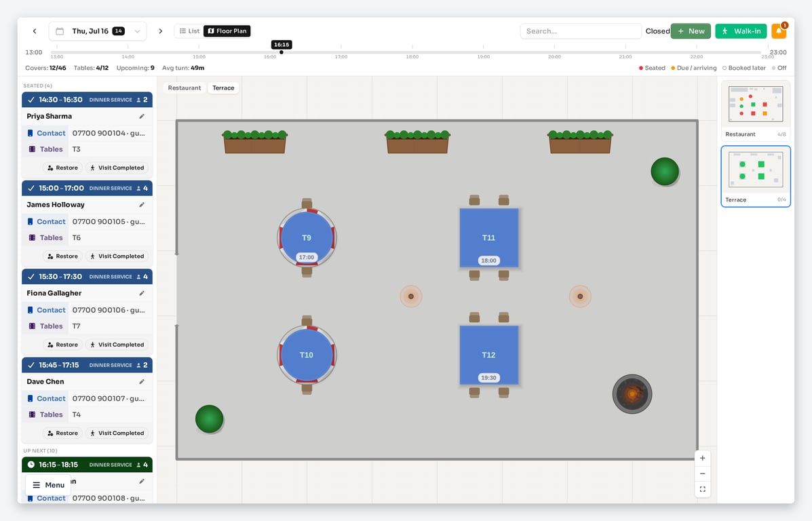Select table T12
The width and height of the screenshot is (812, 521).
(x=489, y=355)
